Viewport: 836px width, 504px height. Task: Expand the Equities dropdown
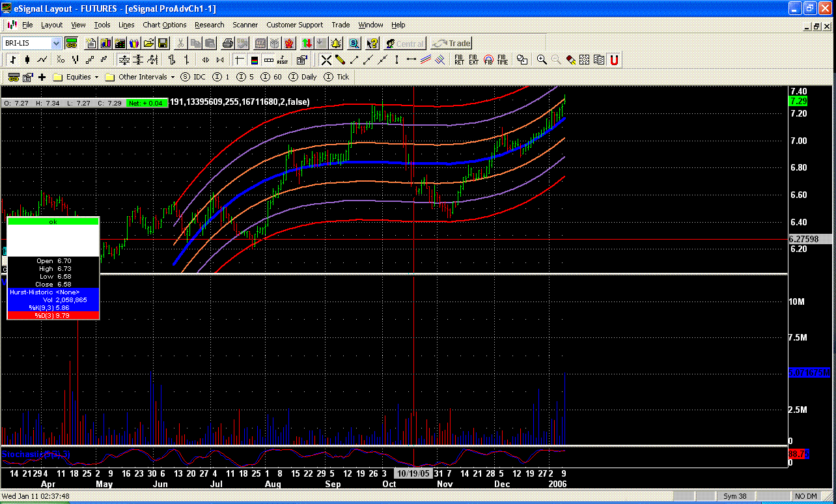[96, 77]
